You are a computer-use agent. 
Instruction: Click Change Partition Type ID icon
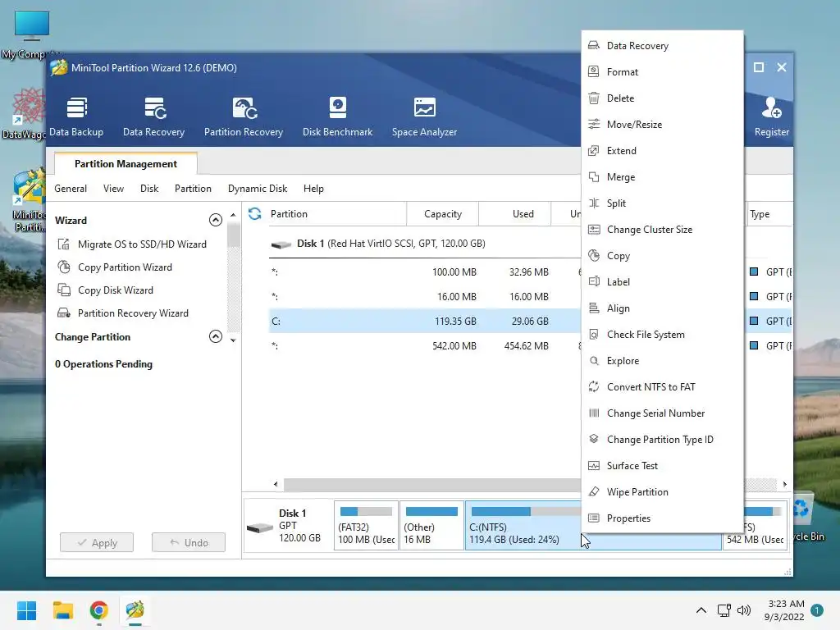[x=594, y=440]
